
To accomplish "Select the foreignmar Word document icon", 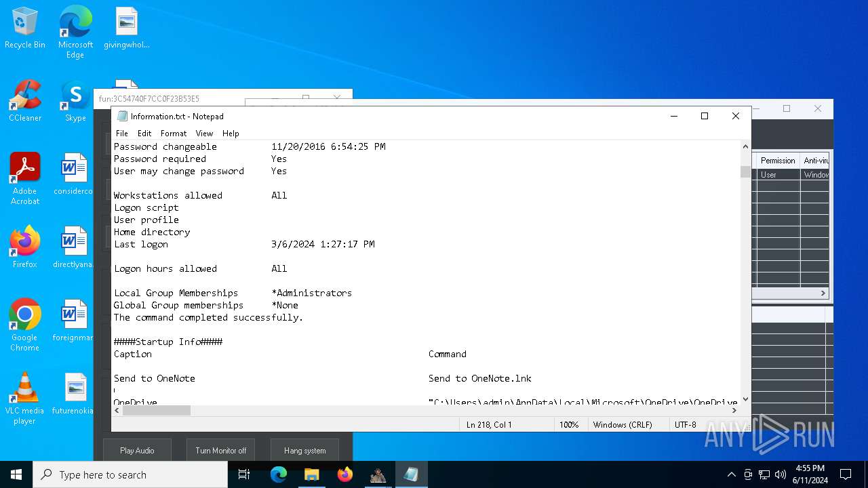I will click(x=73, y=321).
